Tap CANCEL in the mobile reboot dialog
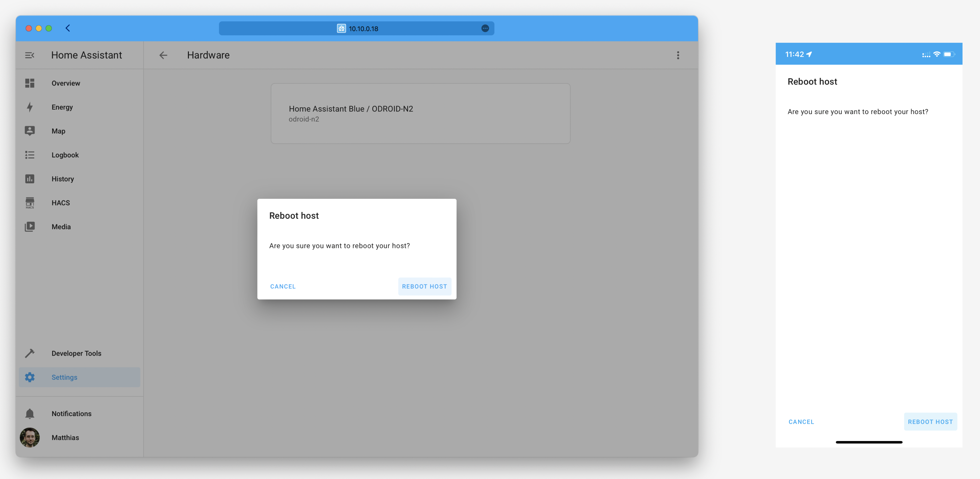 pos(801,422)
